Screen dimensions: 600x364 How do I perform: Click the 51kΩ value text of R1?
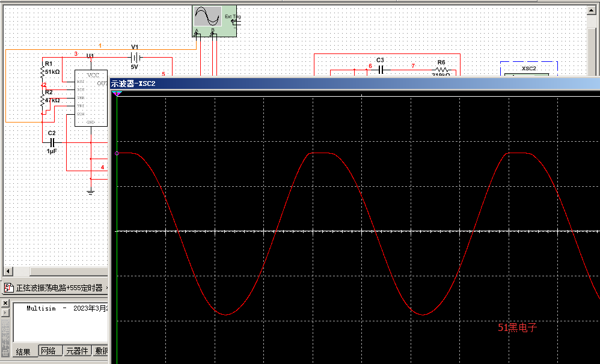click(52, 72)
